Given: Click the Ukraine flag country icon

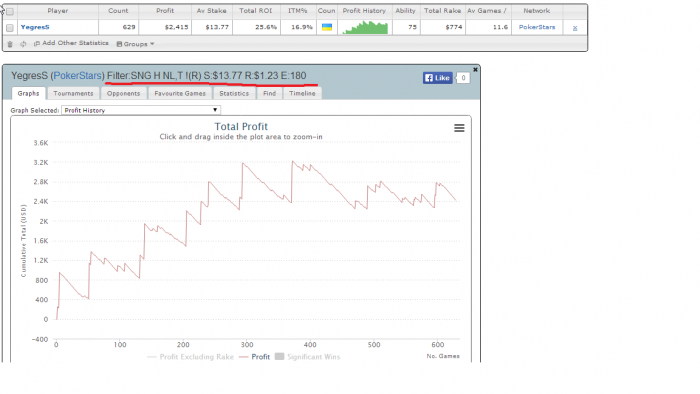Looking at the screenshot, I should pos(327,27).
